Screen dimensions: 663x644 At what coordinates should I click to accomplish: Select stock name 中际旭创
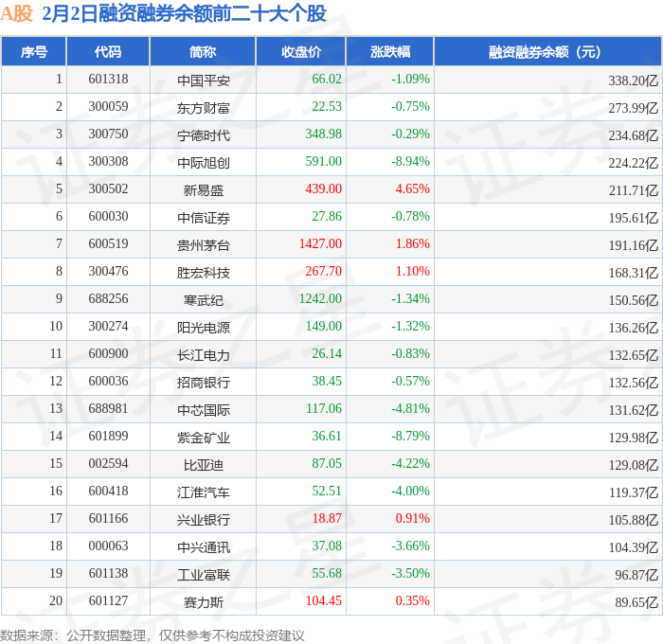click(x=204, y=163)
